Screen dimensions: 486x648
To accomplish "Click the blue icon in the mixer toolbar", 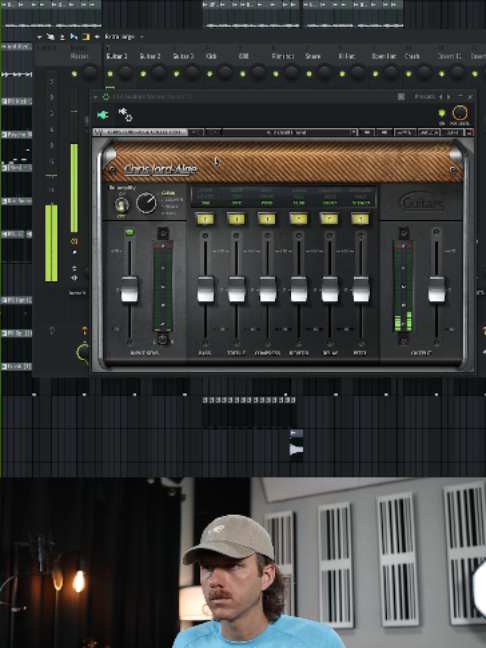I will click(x=74, y=37).
